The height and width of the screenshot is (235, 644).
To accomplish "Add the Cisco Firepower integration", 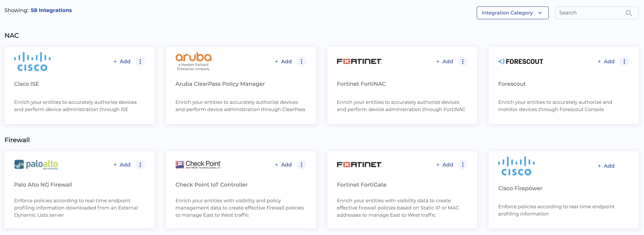I will pyautogui.click(x=606, y=166).
